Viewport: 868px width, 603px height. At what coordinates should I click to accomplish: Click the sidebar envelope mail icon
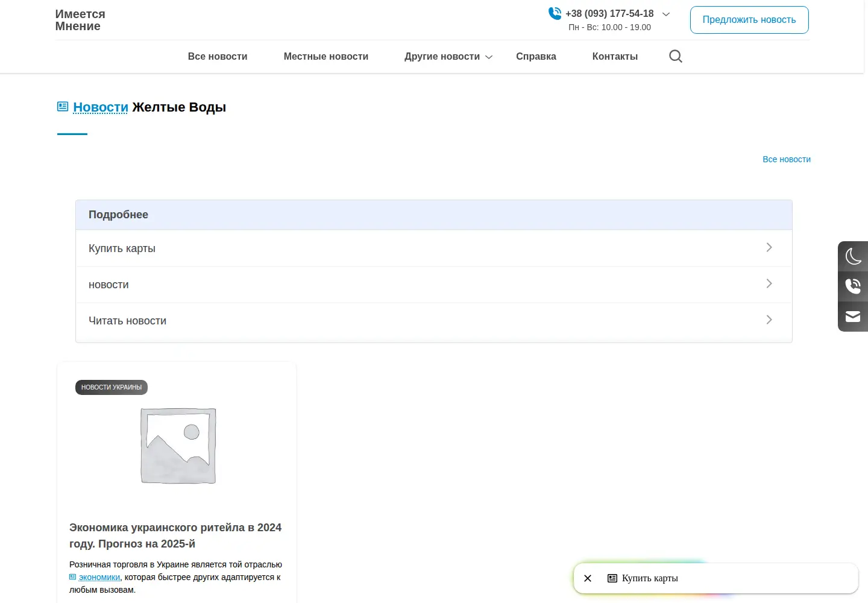(x=853, y=317)
